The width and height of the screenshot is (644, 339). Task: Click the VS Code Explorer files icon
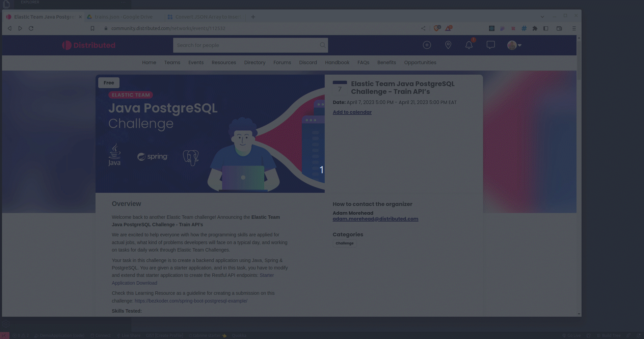click(6, 4)
